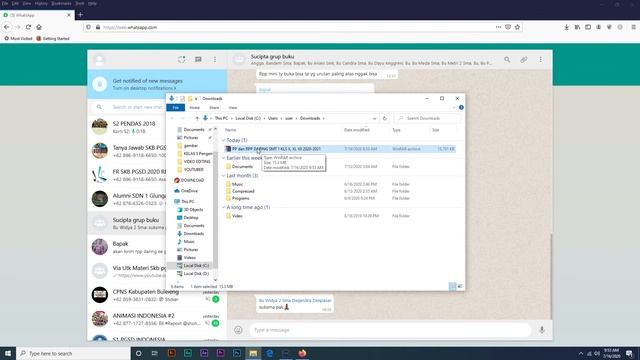The width and height of the screenshot is (640, 360).
Task: Open a new Firefox tab
Action: (x=80, y=15)
